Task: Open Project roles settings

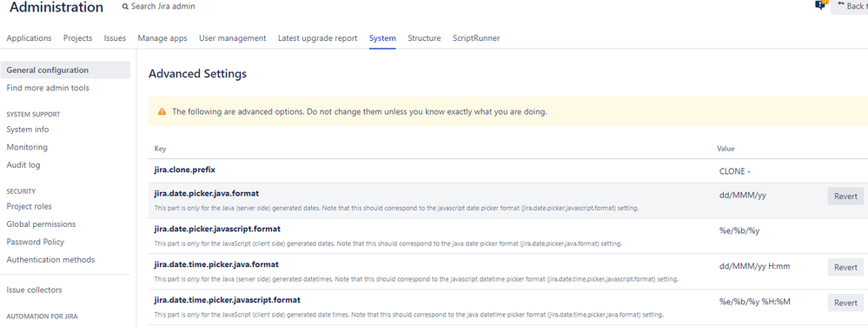Action: [x=29, y=206]
